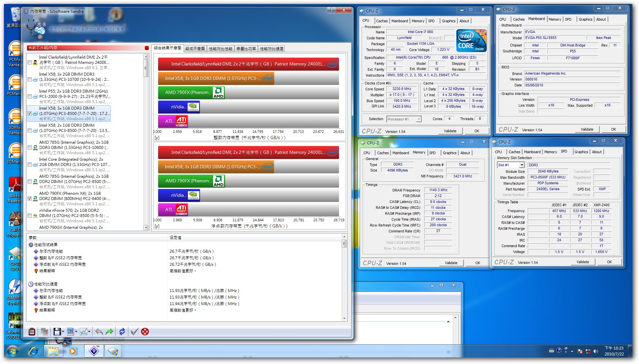Open the line chart icon's dropdown arrow
This screenshot has height=364, width=639.
coord(89,332)
